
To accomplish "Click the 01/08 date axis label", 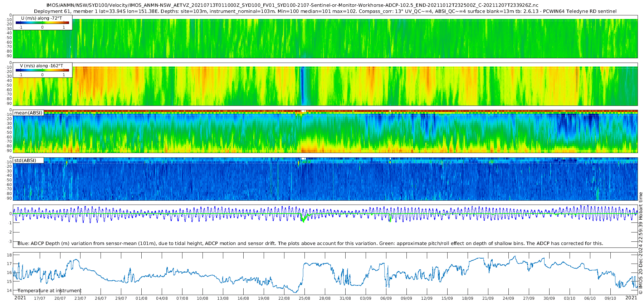I will click(141, 298).
